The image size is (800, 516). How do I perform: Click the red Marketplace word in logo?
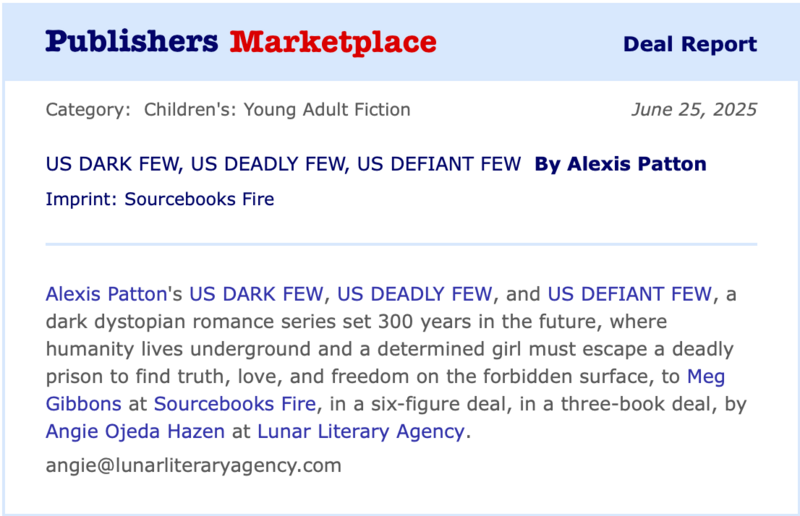coord(333,42)
